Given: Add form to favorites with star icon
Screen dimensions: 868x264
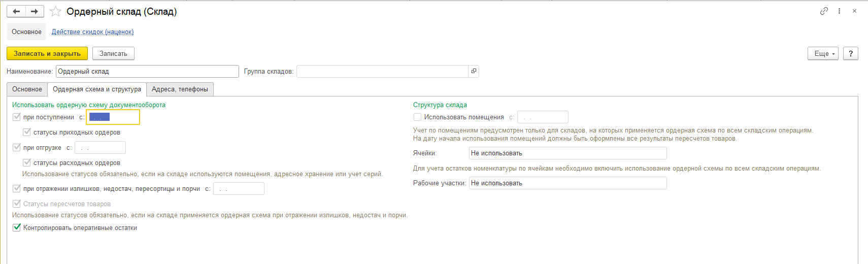Looking at the screenshot, I should [55, 11].
